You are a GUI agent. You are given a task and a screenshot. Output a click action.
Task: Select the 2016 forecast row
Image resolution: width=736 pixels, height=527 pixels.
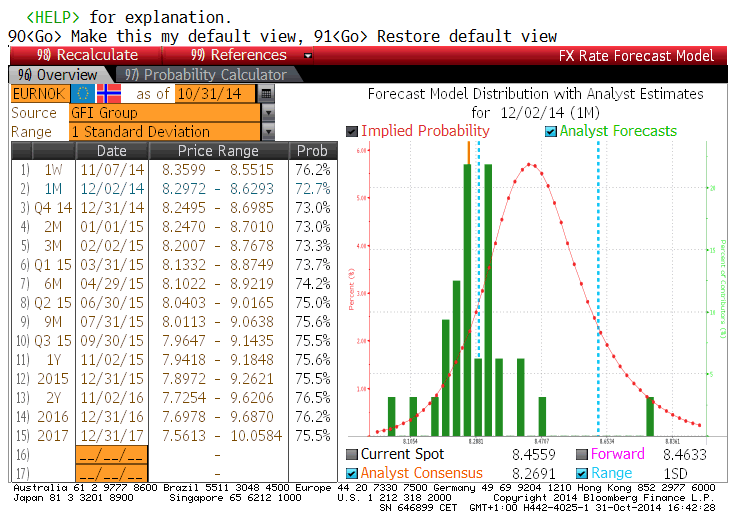point(174,417)
